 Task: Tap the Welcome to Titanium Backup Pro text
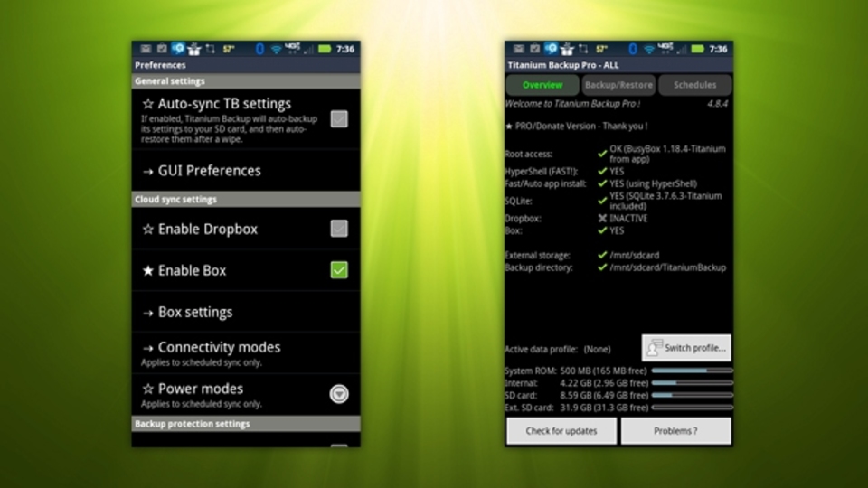point(572,103)
